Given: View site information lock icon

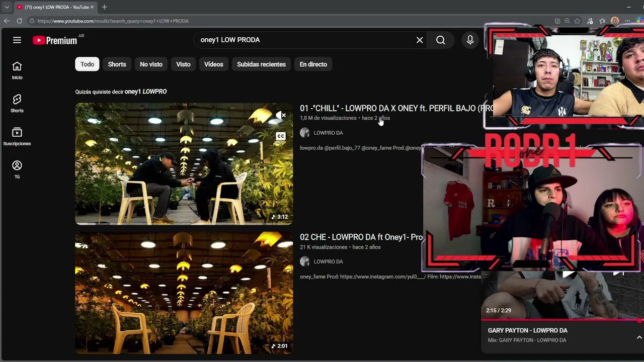Looking at the screenshot, I should click(x=32, y=21).
